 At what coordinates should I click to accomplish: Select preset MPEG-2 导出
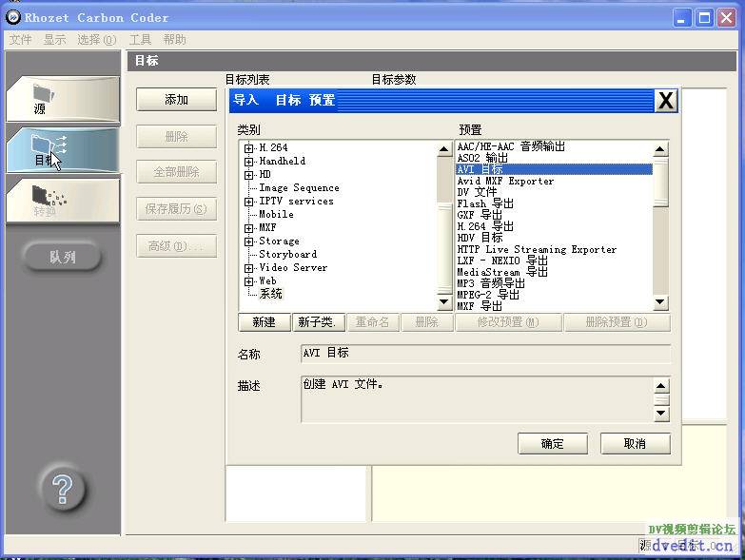488,295
